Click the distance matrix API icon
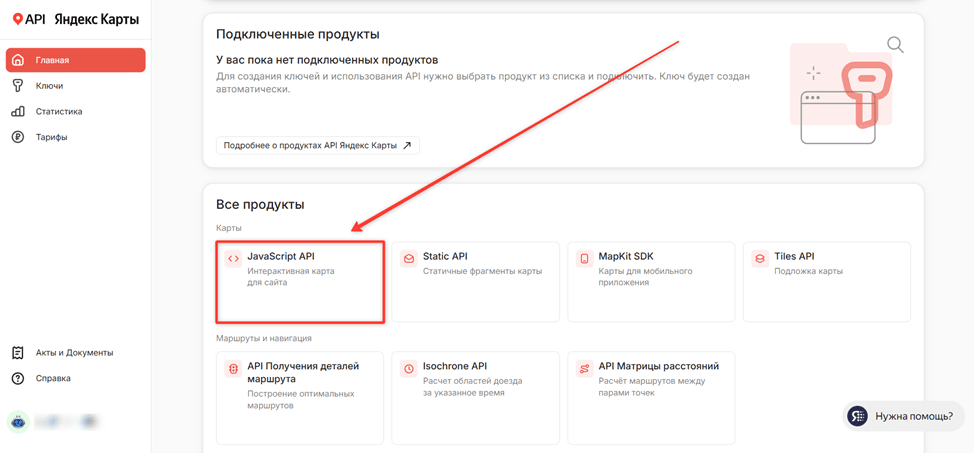 [585, 368]
